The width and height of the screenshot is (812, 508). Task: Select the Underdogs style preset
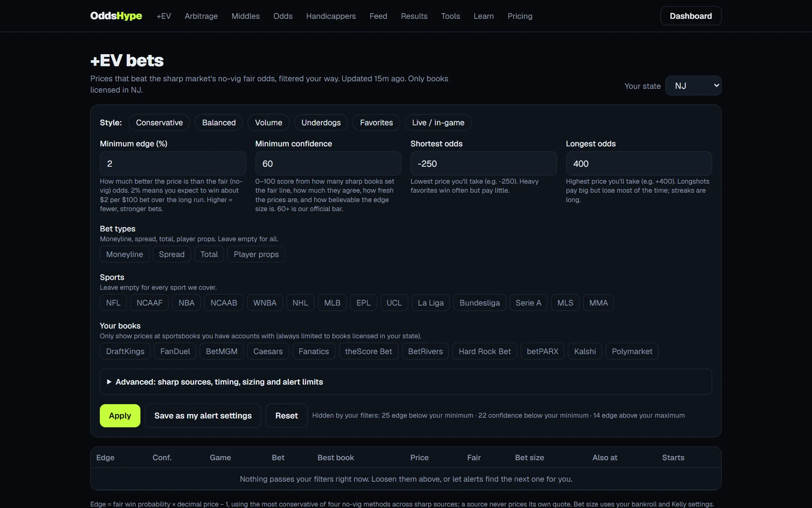click(x=321, y=122)
